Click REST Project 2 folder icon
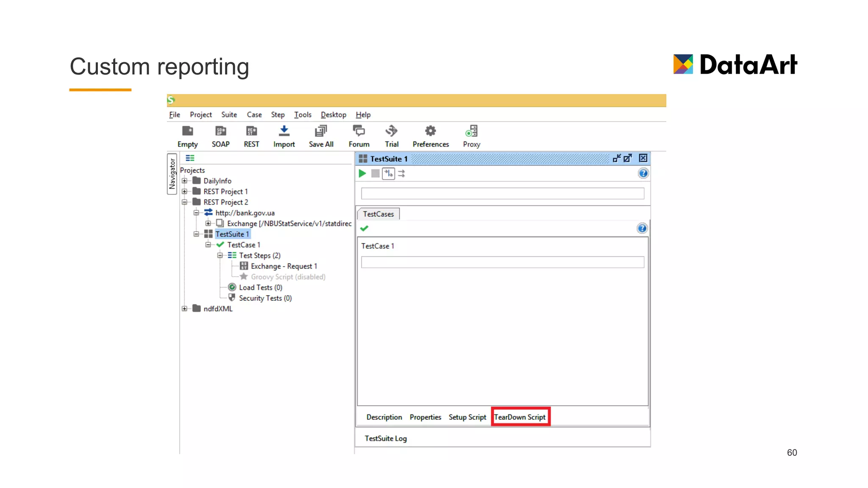 pos(196,202)
